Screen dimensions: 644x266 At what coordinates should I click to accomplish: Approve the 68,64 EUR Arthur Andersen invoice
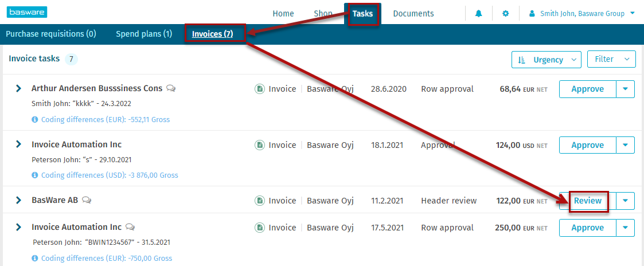pyautogui.click(x=588, y=89)
